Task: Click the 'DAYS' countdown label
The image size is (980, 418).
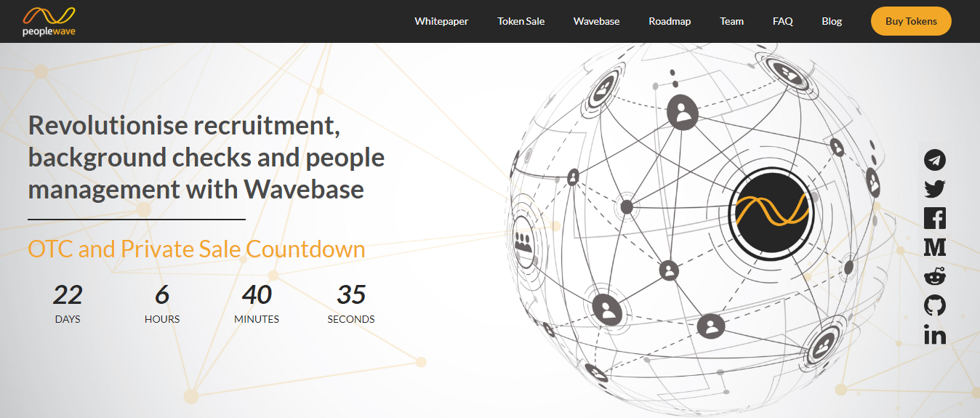Action: click(x=68, y=319)
